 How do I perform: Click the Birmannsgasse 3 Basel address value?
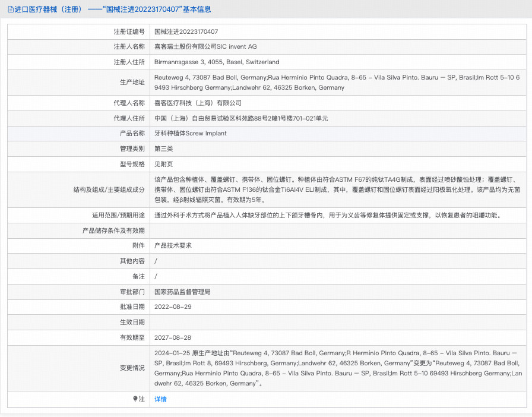pyautogui.click(x=217, y=62)
